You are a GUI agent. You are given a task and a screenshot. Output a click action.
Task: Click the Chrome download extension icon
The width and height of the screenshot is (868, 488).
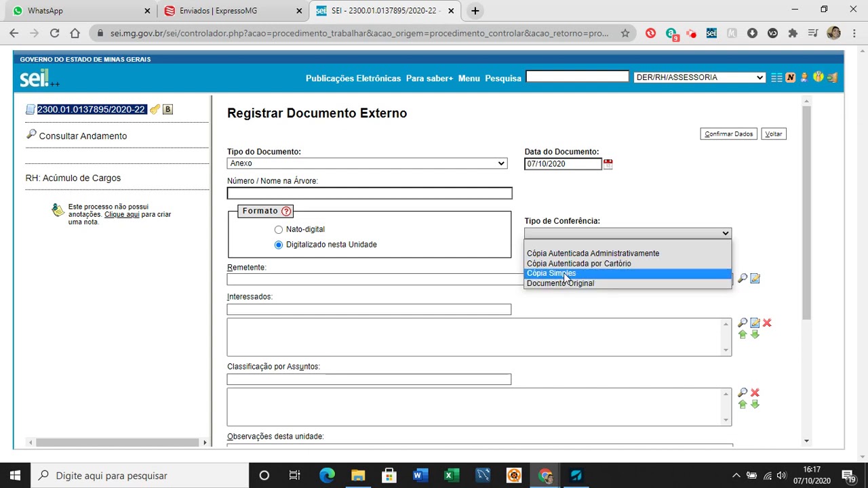752,33
